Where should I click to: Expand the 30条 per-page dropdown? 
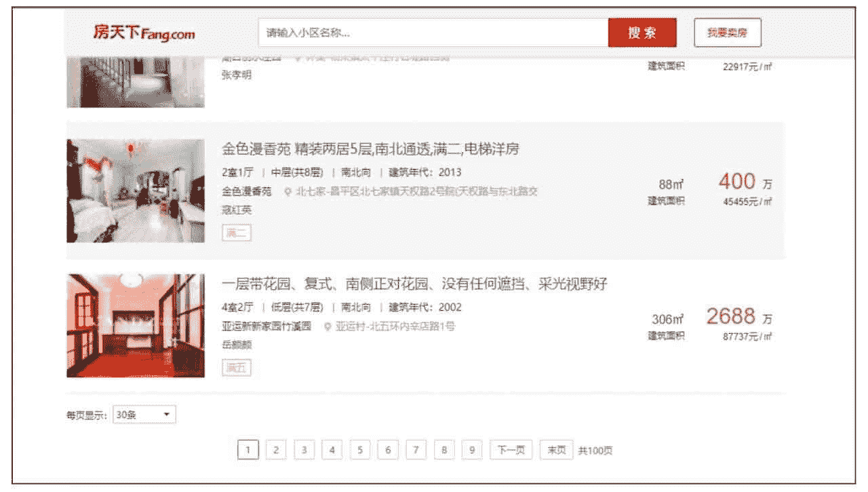pyautogui.click(x=144, y=415)
